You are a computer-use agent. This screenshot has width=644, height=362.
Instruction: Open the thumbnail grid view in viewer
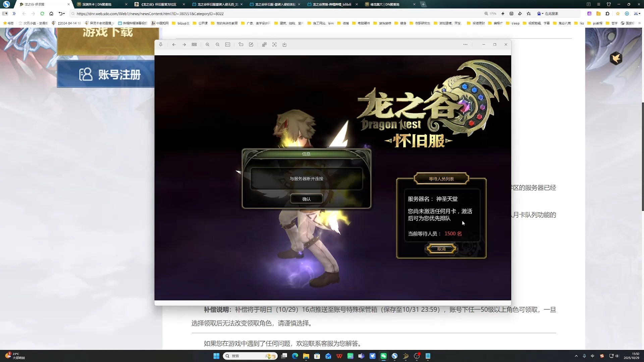click(194, 45)
